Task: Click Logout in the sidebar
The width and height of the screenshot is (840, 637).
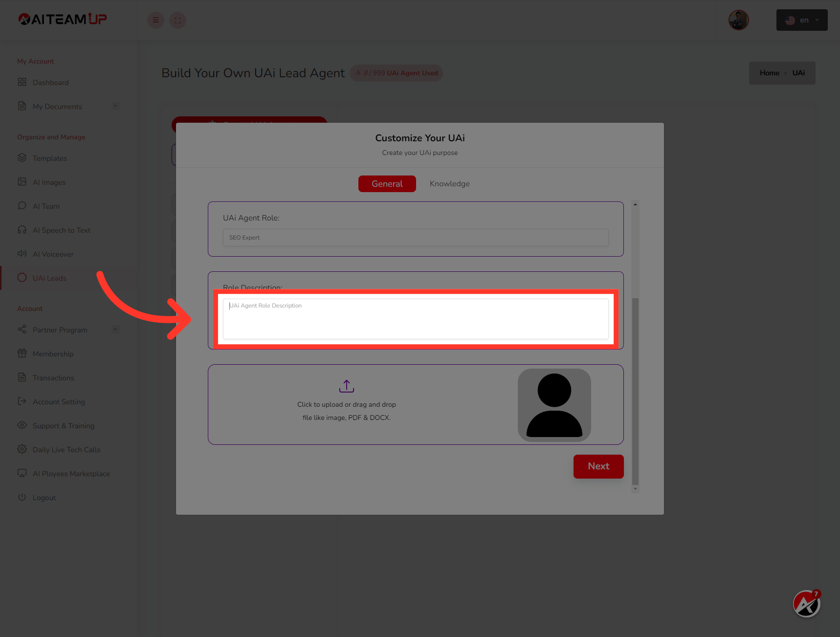Action: click(44, 498)
